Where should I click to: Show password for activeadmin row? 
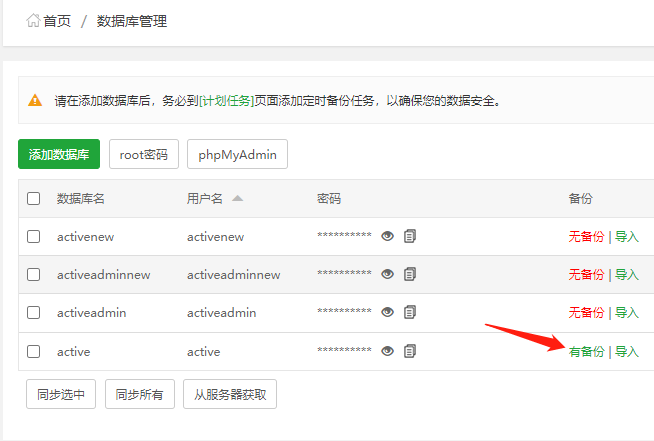[x=388, y=313]
